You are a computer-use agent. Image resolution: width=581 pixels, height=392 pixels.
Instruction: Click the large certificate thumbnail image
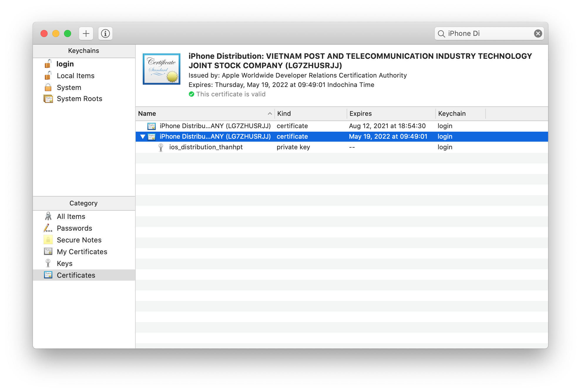pos(162,69)
